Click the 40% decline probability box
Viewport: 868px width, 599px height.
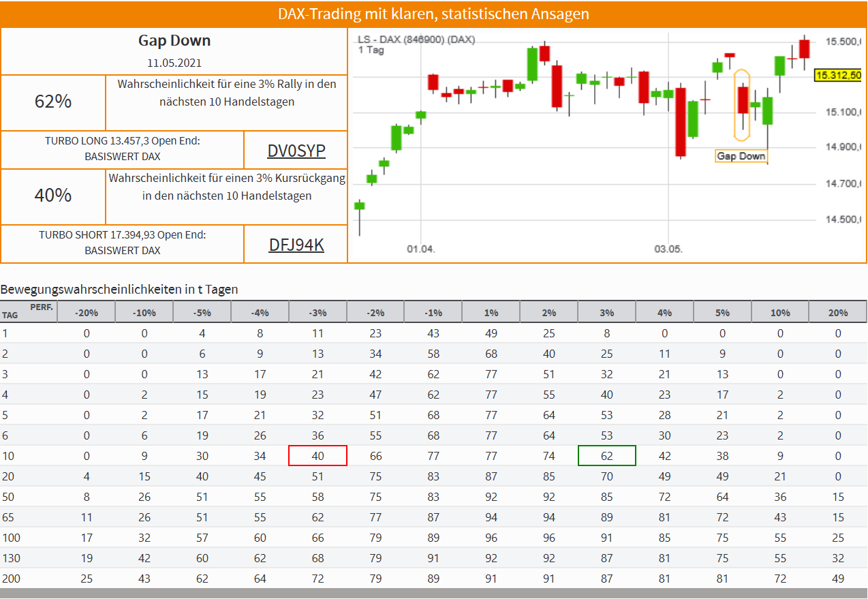coord(53,196)
